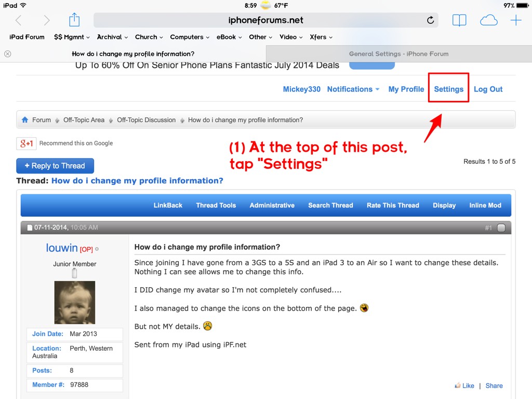Tap the blue ad button beside July 2014 Deals
The height and width of the screenshot is (399, 532).
(372, 65)
